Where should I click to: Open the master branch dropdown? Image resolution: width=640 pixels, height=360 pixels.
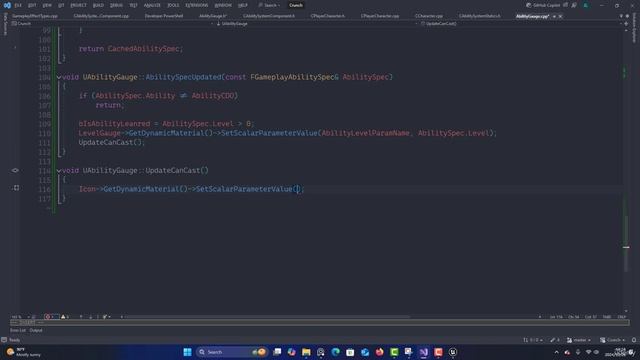point(579,340)
